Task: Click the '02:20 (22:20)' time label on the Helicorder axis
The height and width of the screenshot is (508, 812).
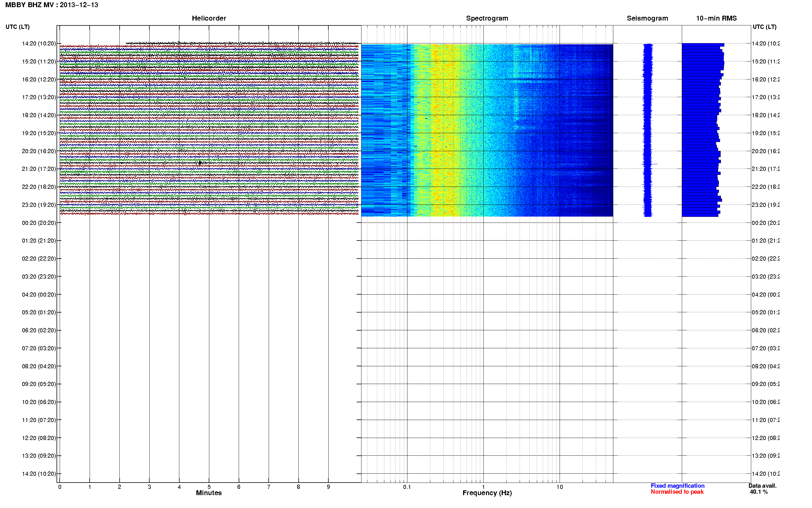Action: 39,259
